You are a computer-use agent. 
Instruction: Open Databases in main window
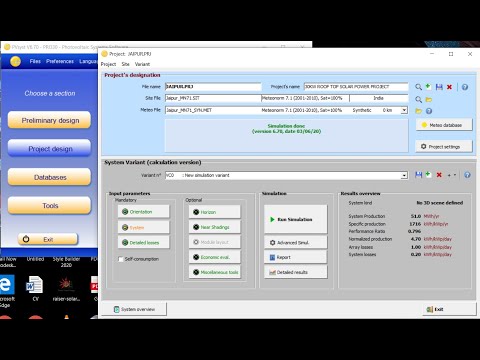point(49,177)
